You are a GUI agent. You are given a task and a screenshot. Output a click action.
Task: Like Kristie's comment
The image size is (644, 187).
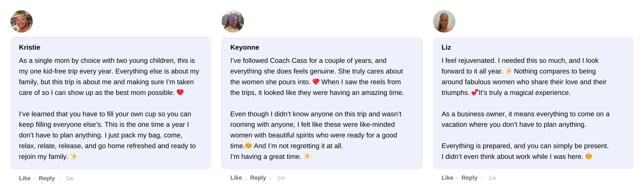[24, 178]
